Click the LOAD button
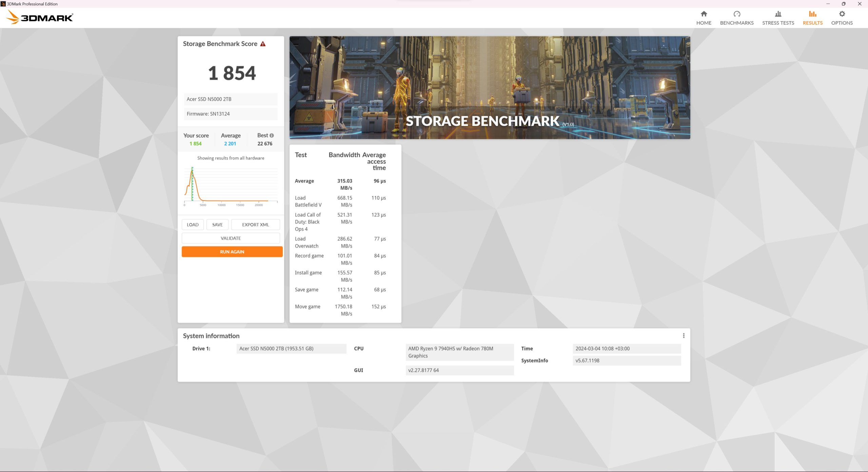This screenshot has width=868, height=472. (x=193, y=224)
